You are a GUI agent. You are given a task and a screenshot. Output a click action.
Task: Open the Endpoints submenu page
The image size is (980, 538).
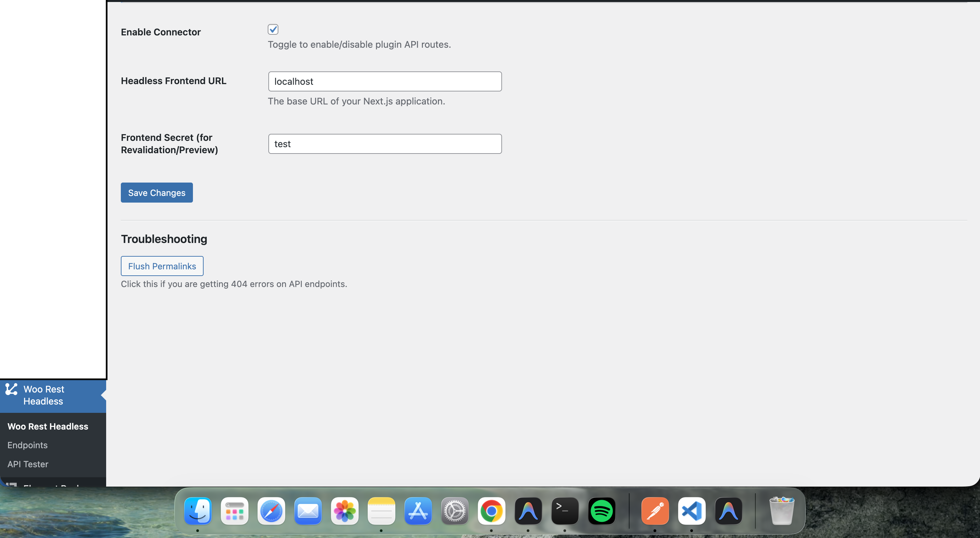tap(27, 445)
